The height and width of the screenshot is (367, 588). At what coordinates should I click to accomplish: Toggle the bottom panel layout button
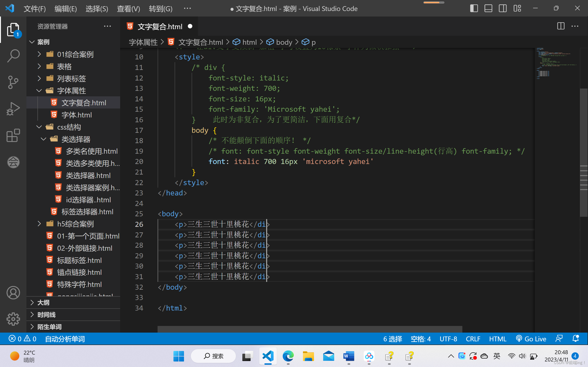click(488, 8)
